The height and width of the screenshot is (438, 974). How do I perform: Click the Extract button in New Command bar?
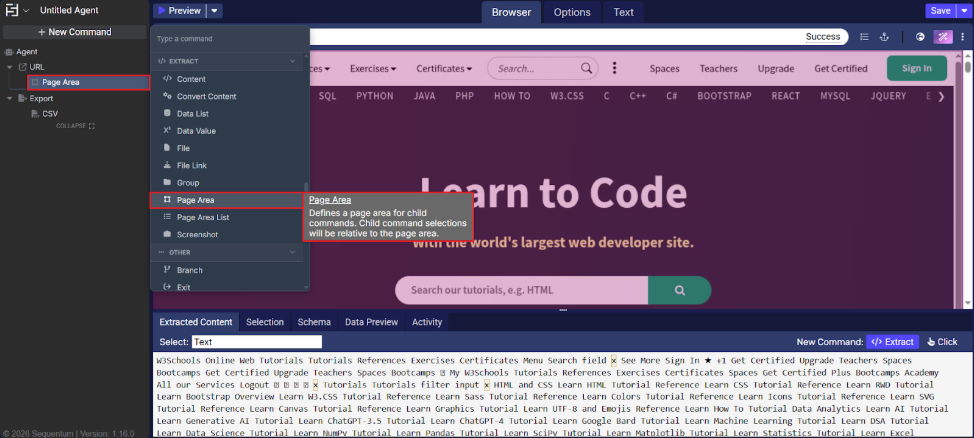[x=891, y=341]
